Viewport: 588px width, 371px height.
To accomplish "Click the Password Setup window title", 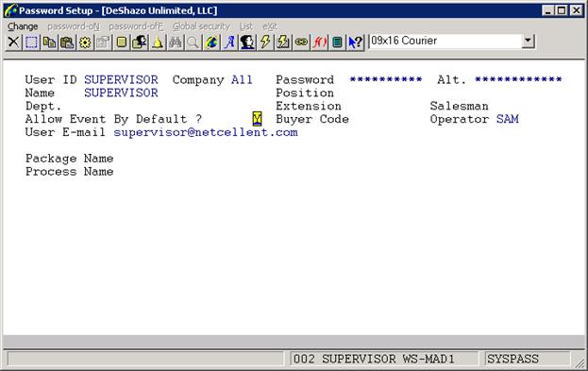I will pos(118,10).
